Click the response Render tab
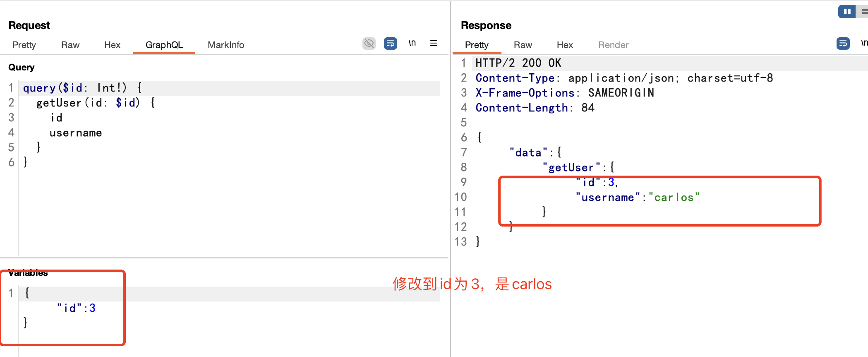Viewport: 868px width, 357px height. 613,45
